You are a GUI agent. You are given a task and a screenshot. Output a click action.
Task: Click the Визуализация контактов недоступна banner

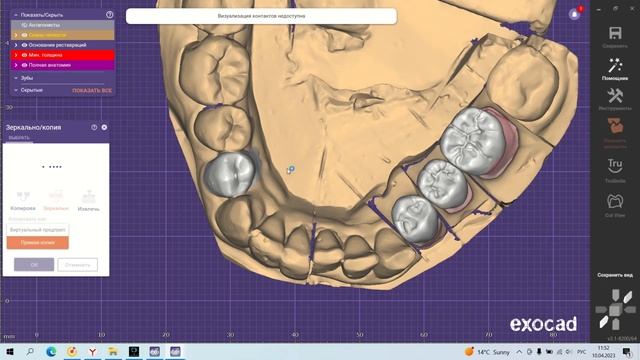point(261,16)
